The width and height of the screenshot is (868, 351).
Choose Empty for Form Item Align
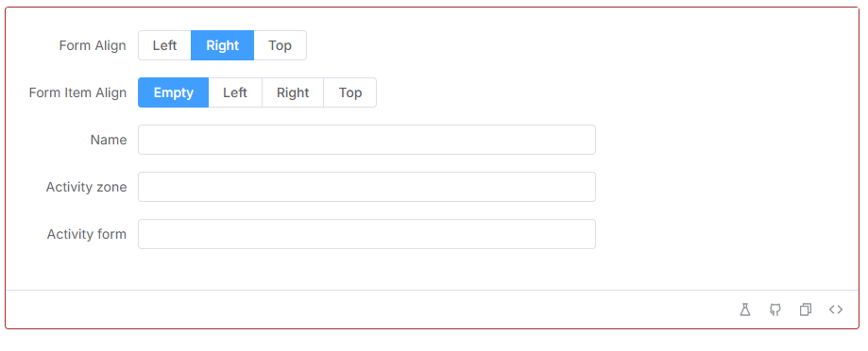(x=173, y=92)
